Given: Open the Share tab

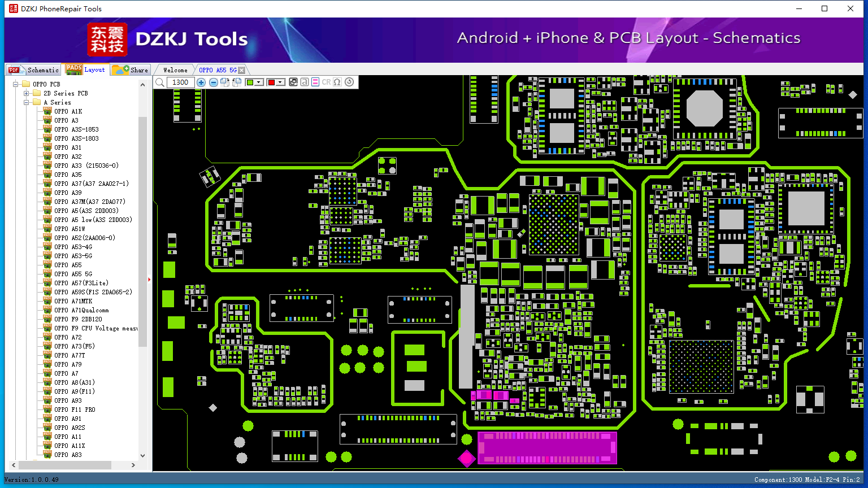Looking at the screenshot, I should [x=130, y=70].
